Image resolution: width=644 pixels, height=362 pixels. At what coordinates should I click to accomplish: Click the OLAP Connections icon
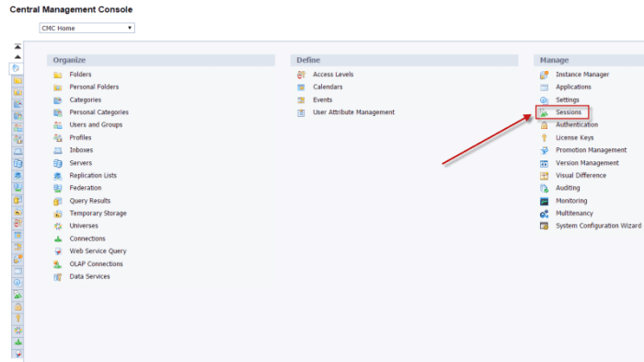(x=58, y=264)
